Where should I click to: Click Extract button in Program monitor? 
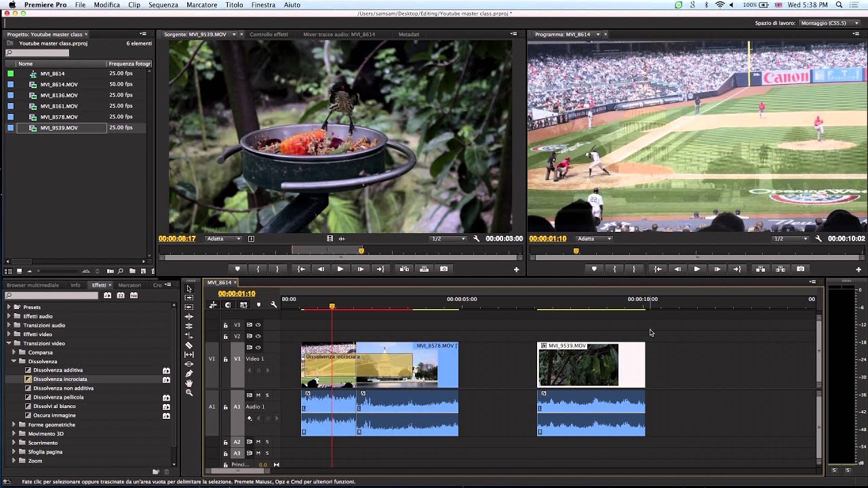point(781,269)
